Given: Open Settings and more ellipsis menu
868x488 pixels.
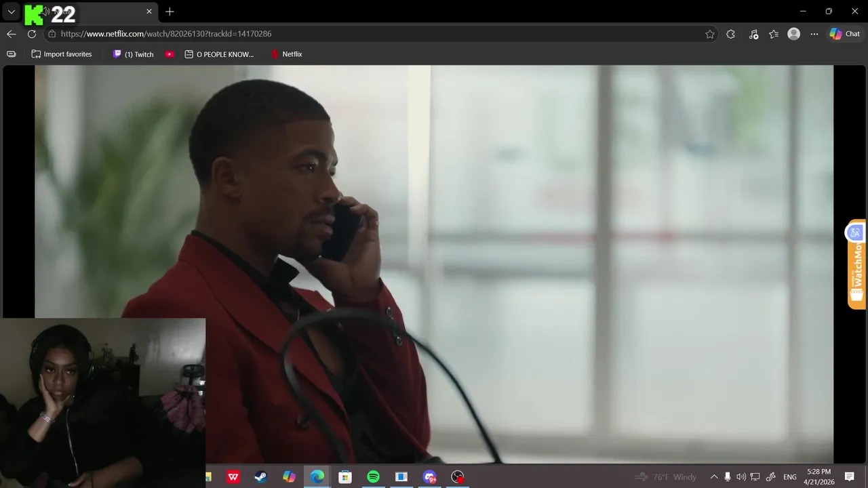Looking at the screenshot, I should pyautogui.click(x=814, y=34).
